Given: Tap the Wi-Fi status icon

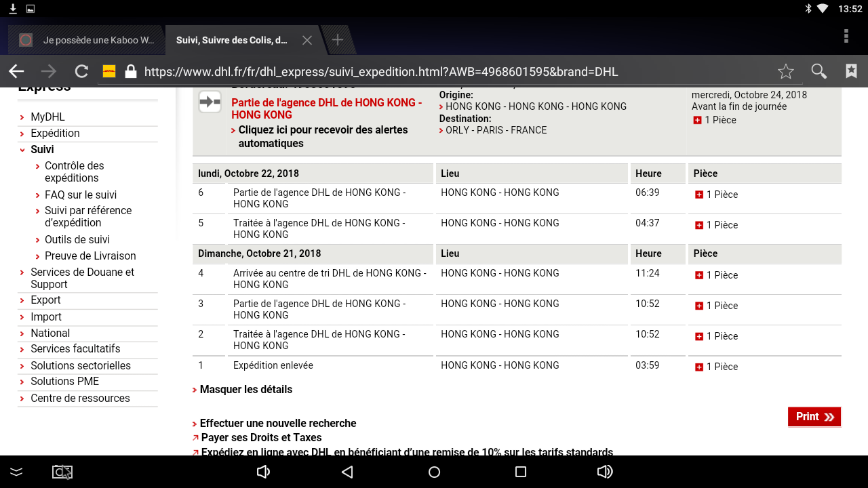Looking at the screenshot, I should coord(823,9).
